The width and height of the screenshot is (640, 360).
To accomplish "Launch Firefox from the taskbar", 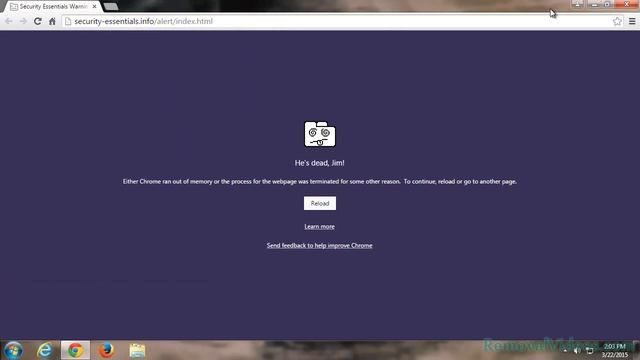I will (106, 350).
